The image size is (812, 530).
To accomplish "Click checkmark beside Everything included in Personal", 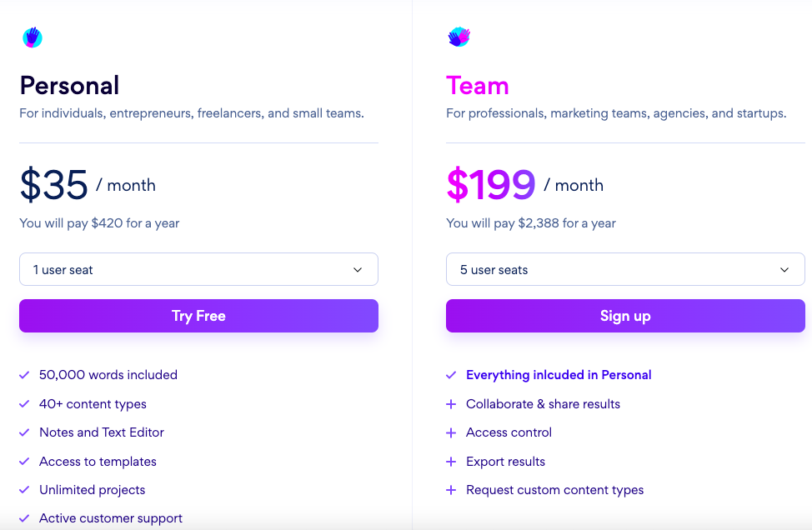I will 451,375.
